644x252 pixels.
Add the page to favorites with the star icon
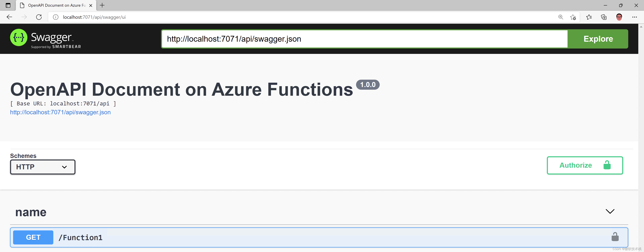573,17
